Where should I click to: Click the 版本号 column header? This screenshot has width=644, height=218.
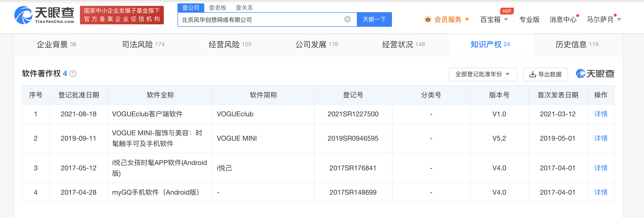click(499, 95)
